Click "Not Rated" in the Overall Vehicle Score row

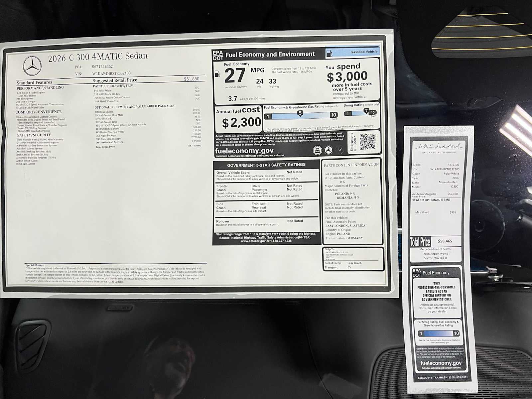pyautogui.click(x=295, y=172)
